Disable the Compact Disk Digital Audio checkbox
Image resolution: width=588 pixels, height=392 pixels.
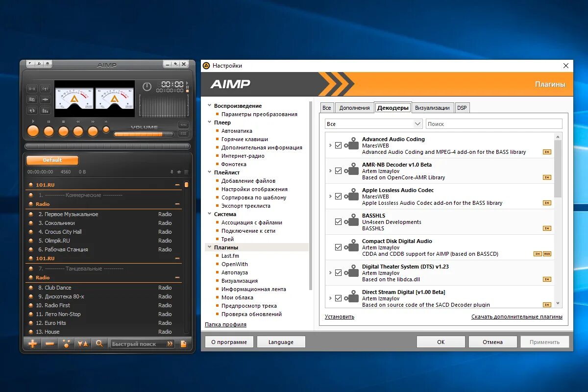pos(338,247)
